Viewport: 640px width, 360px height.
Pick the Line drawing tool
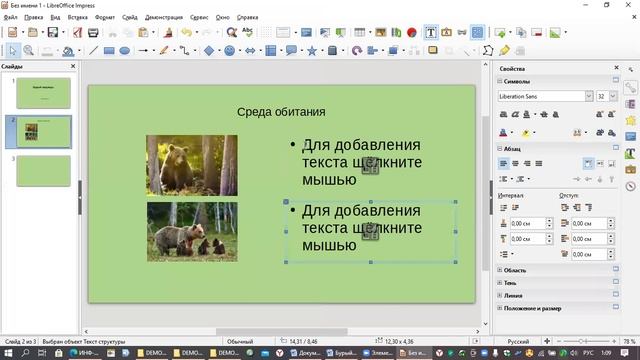tap(93, 51)
